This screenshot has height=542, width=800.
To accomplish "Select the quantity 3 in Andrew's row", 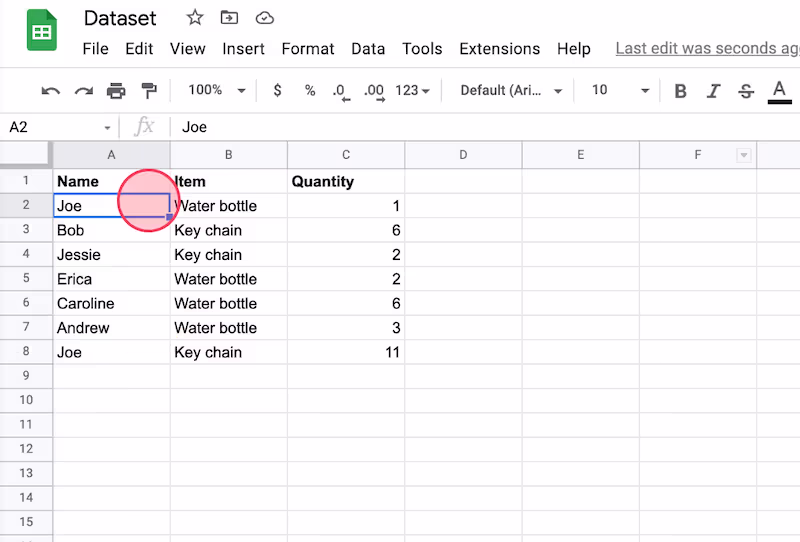I will [x=346, y=328].
